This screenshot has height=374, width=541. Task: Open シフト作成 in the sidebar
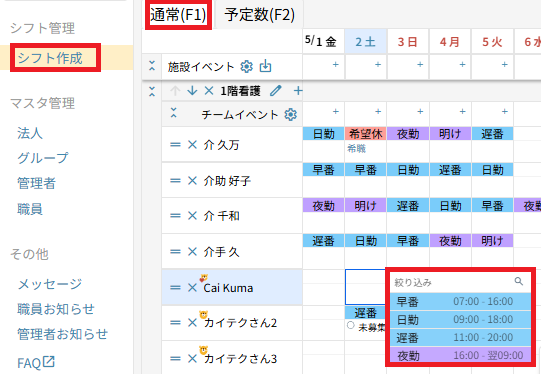pos(50,58)
